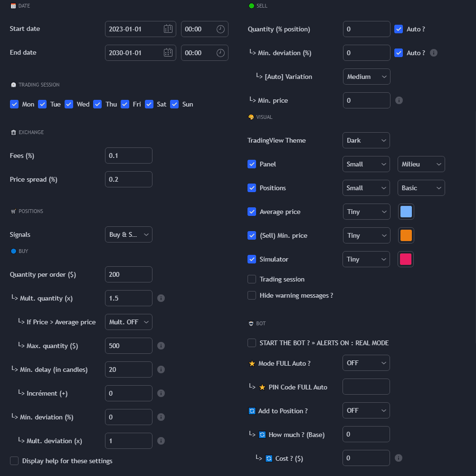Enable START THE BOT checkbox
Image resolution: width=476 pixels, height=476 pixels.
coord(252,343)
